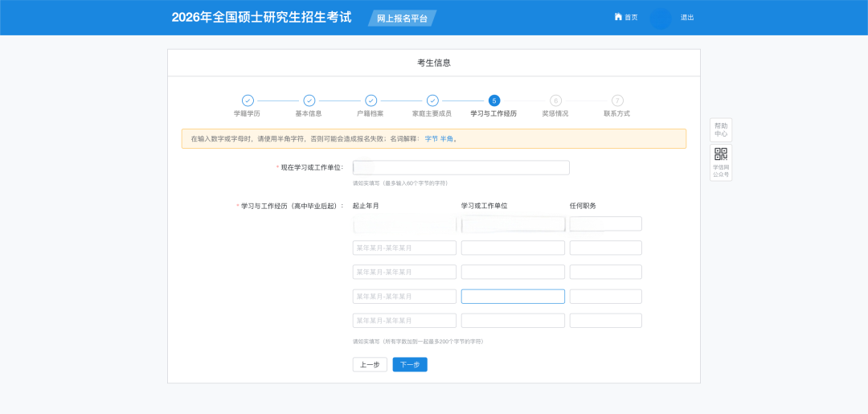868x414 pixels.
Task: Focus the 现在学习或工作单位 input field
Action: point(461,167)
